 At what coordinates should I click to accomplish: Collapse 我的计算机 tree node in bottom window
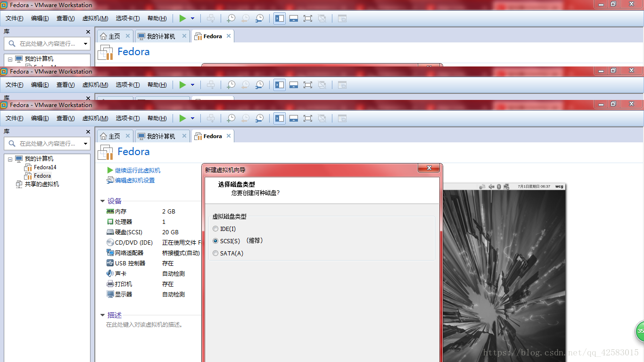[x=10, y=159]
